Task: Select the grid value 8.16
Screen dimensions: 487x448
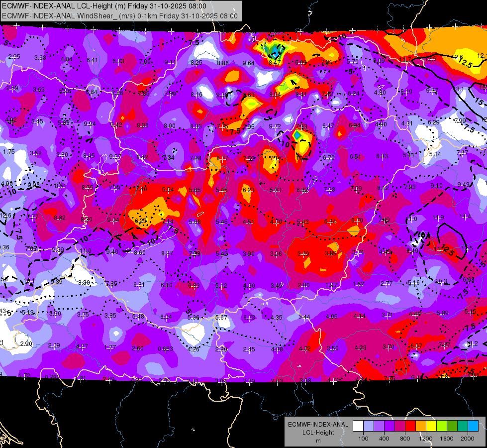Action: pyautogui.click(x=196, y=94)
